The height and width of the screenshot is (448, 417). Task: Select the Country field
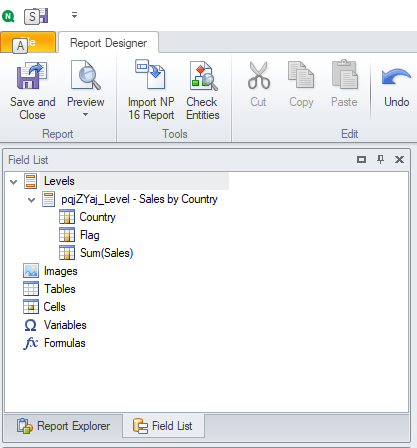pos(97,217)
